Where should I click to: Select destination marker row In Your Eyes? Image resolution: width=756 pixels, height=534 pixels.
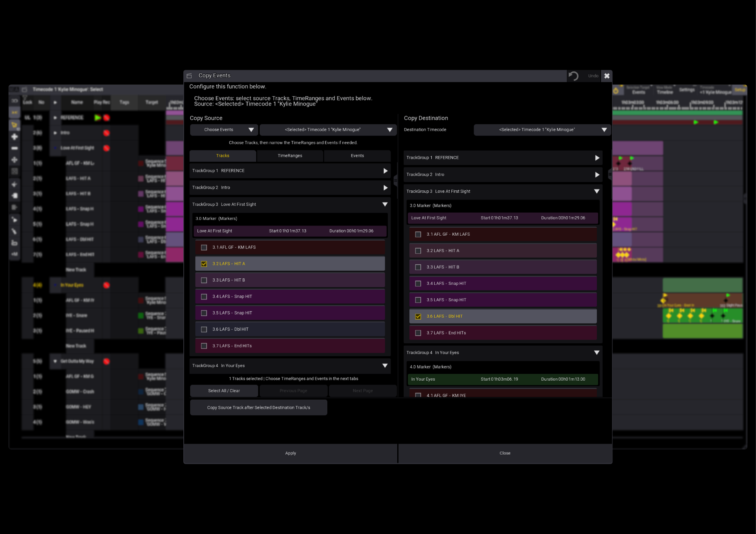pos(503,380)
